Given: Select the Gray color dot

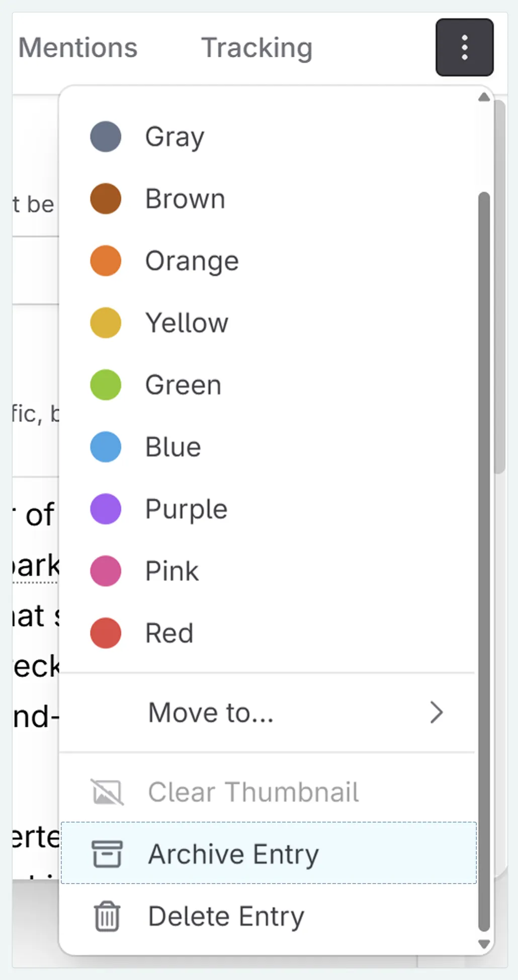Looking at the screenshot, I should [106, 137].
